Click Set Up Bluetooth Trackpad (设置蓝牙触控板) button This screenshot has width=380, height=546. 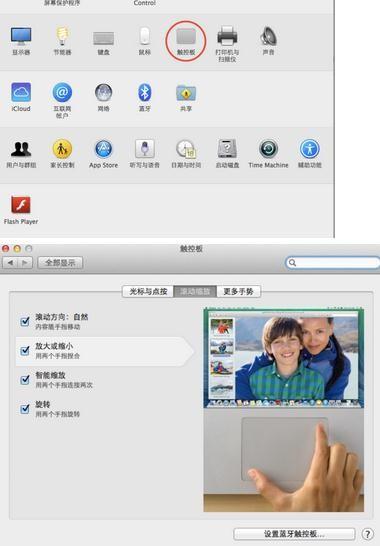click(x=294, y=534)
